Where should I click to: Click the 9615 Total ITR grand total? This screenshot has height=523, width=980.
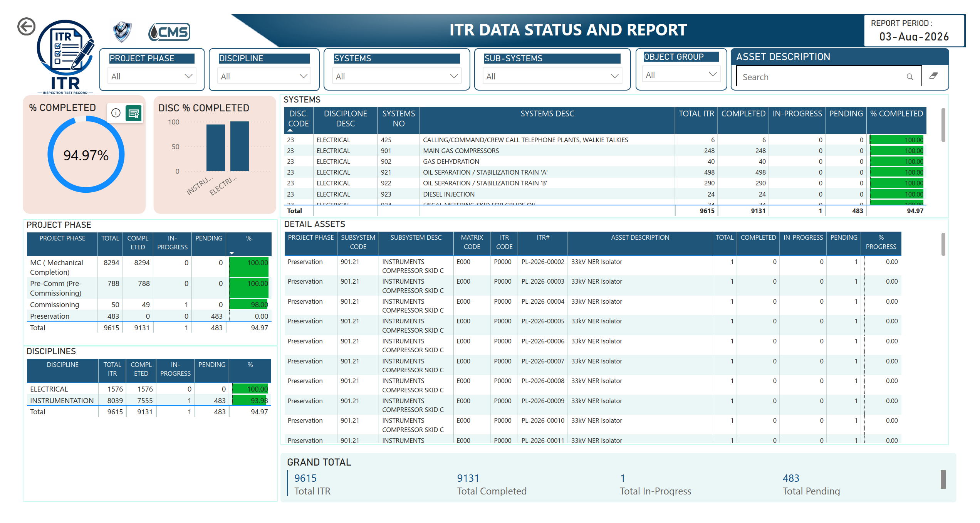point(305,478)
